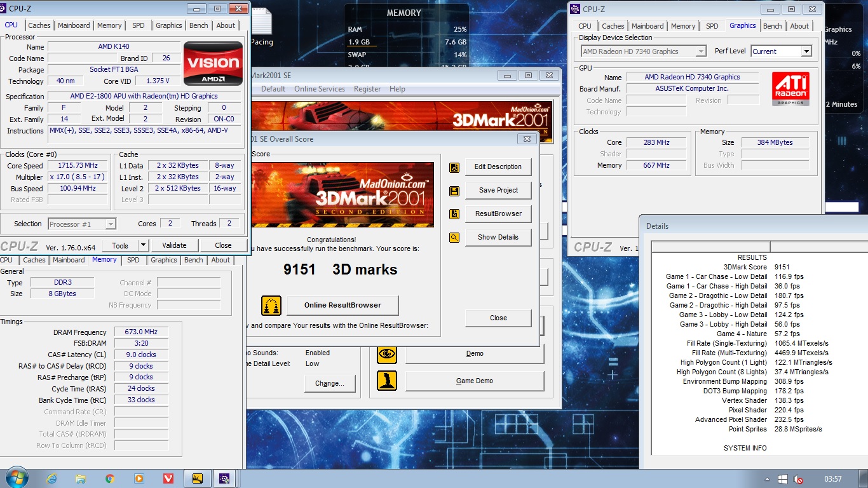Open the SPD tab in the top-left CPU-Z window
This screenshot has height=488, width=868.
[139, 25]
